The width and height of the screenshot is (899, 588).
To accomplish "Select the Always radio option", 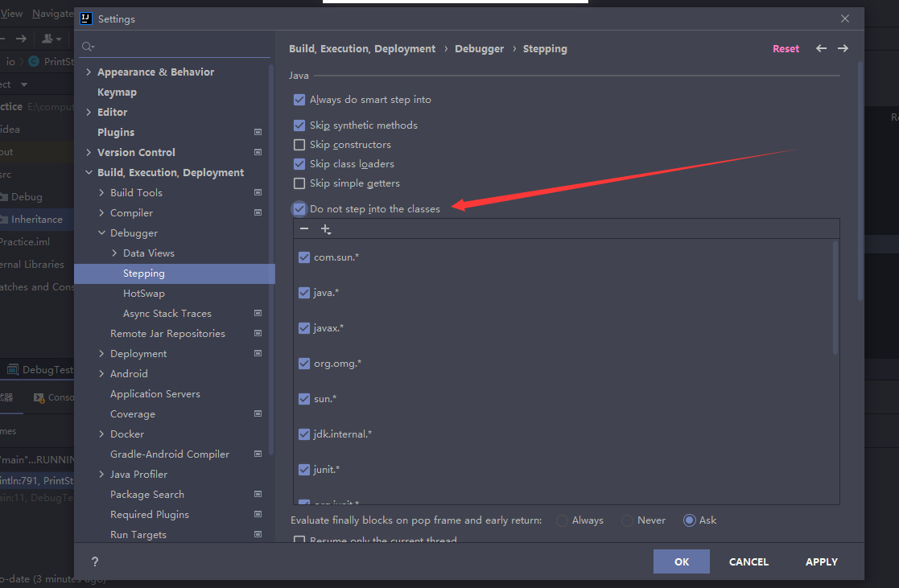I will click(x=562, y=520).
